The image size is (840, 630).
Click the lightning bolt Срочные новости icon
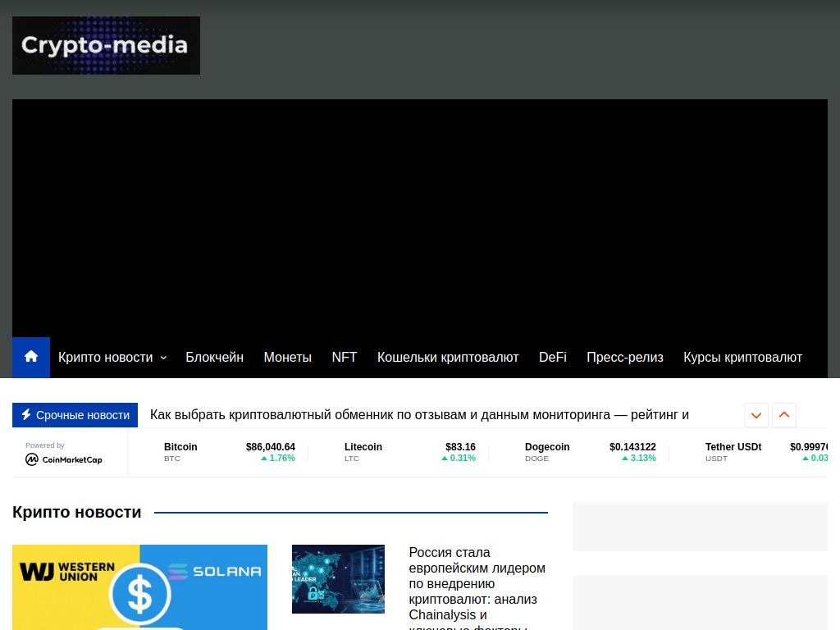click(x=28, y=415)
